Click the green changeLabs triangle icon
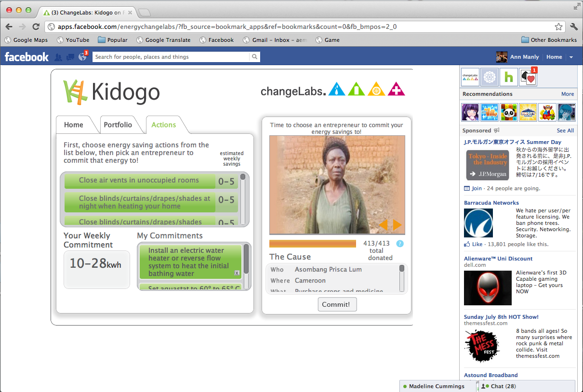This screenshot has height=392, width=583. point(357,89)
